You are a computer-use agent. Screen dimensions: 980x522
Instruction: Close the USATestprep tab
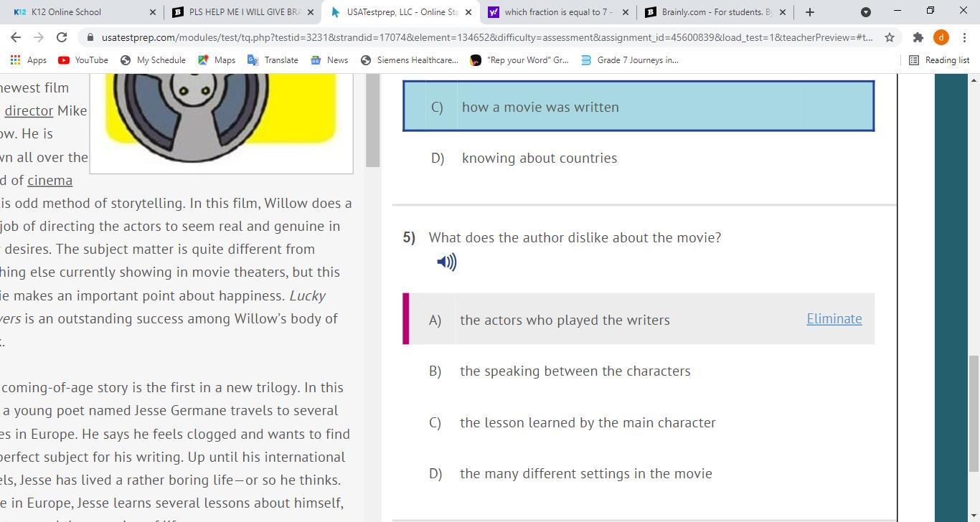(x=468, y=12)
